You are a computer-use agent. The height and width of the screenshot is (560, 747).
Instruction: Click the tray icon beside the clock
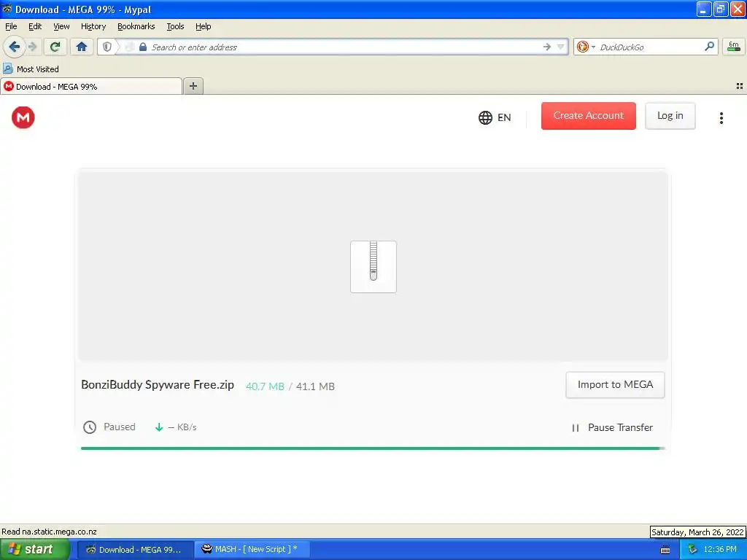click(692, 550)
